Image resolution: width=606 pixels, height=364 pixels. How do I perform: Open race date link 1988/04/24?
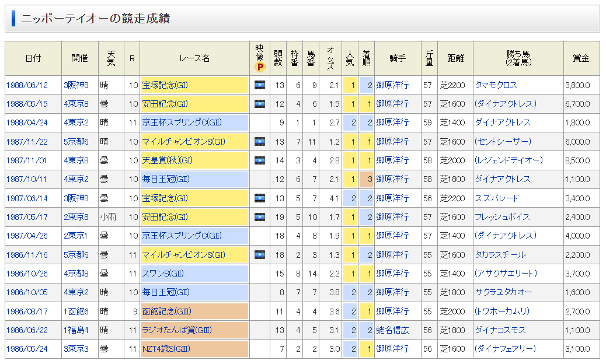tap(27, 123)
